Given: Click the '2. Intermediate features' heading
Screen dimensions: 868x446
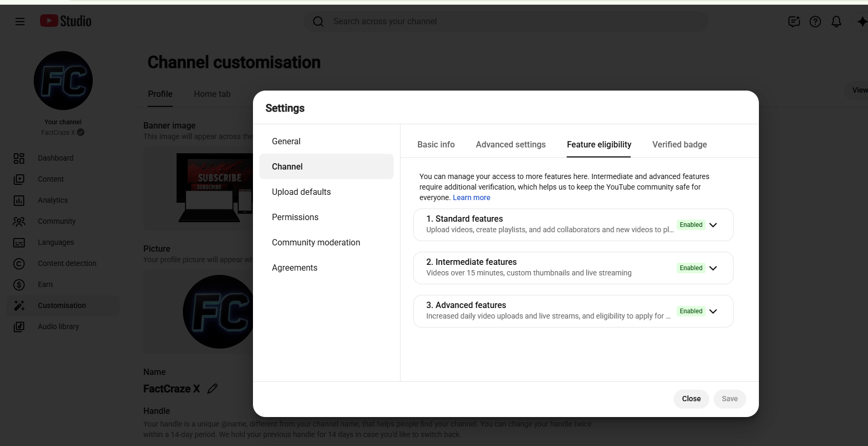Looking at the screenshot, I should [x=471, y=262].
